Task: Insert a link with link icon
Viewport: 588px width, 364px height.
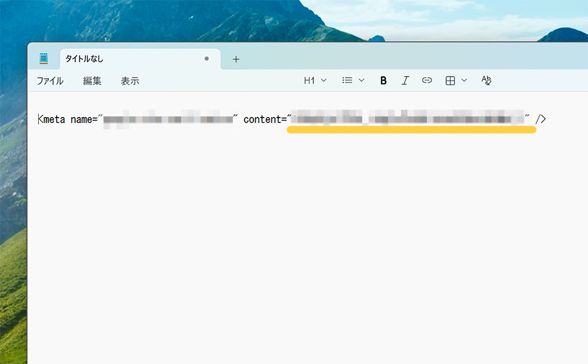Action: (427, 80)
